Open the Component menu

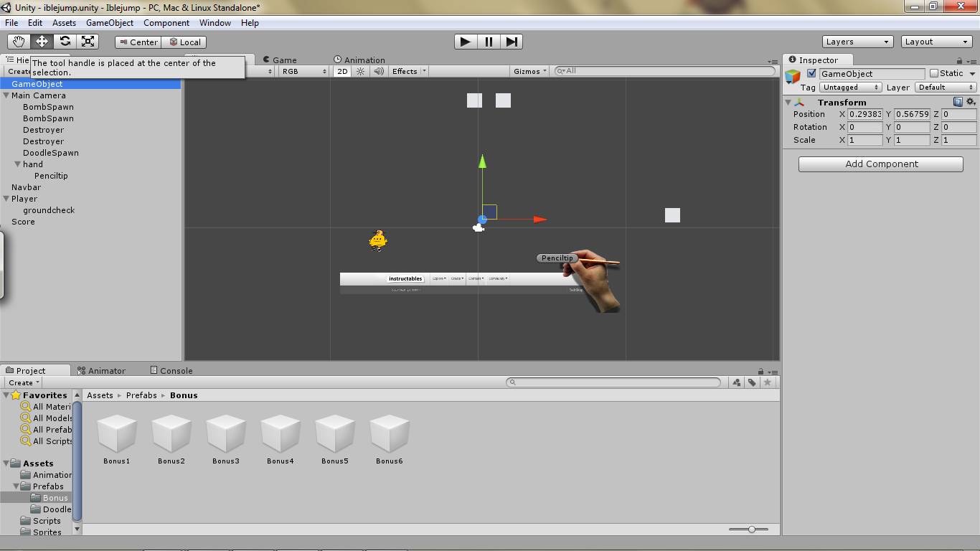click(x=166, y=23)
